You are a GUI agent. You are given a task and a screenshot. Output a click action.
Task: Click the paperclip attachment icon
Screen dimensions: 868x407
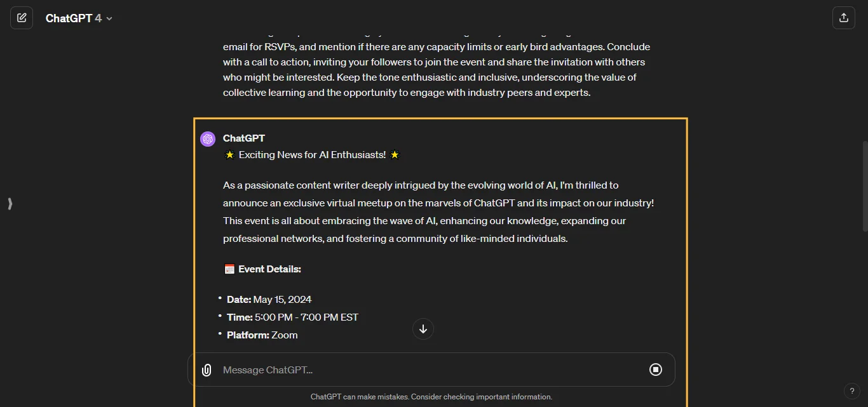(206, 370)
